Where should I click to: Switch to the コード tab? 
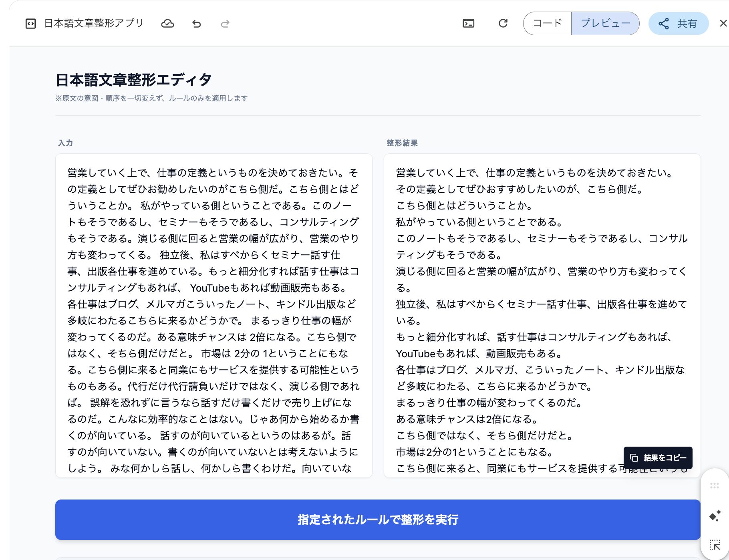pyautogui.click(x=547, y=24)
